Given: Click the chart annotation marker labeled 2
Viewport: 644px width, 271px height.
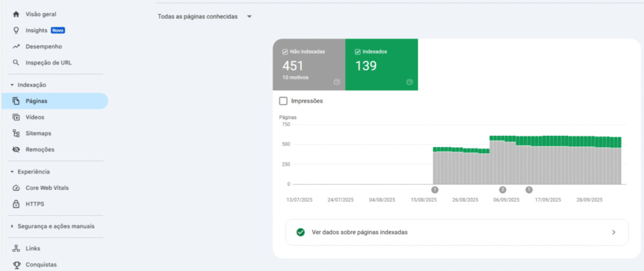Looking at the screenshot, I should (502, 189).
